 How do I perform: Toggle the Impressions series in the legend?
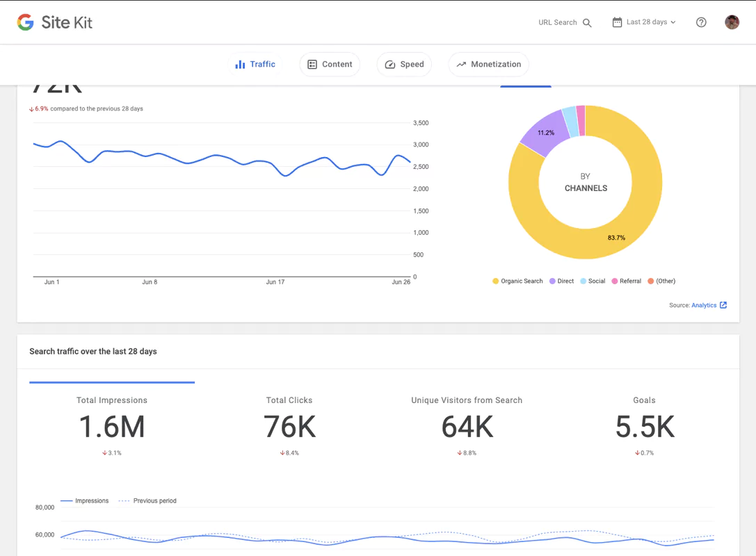(x=86, y=500)
